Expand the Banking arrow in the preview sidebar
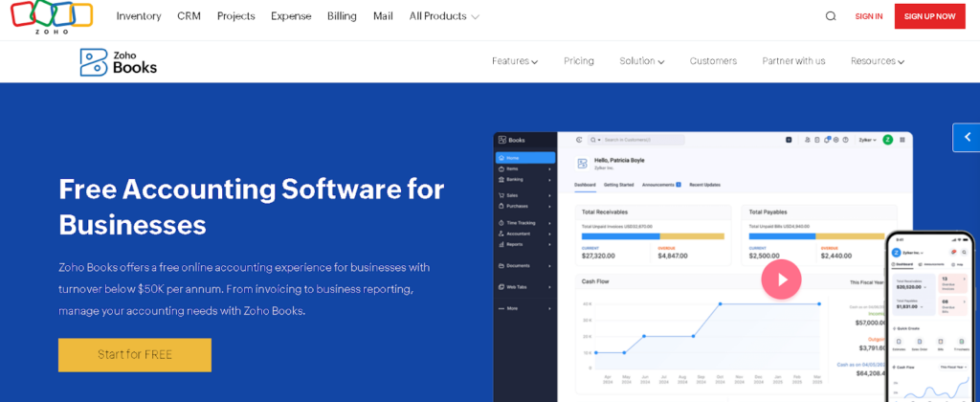 [x=550, y=179]
